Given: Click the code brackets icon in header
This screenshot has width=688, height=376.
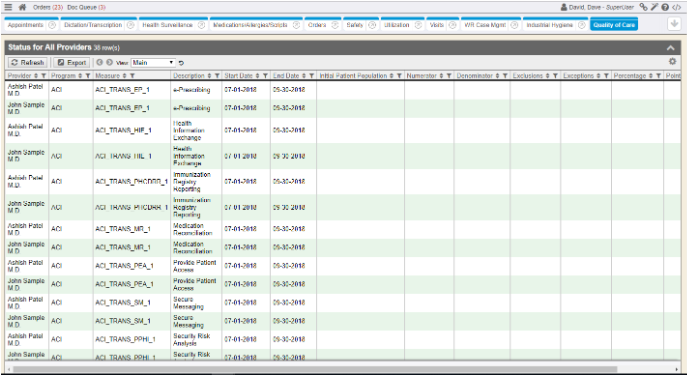Looking at the screenshot, I should tap(677, 7).
